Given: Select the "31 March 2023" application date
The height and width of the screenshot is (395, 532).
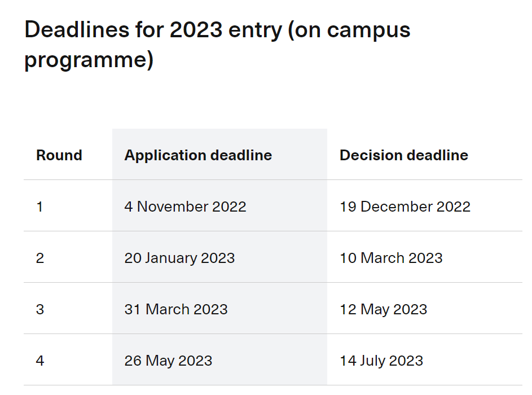Looking at the screenshot, I should coord(176,309).
